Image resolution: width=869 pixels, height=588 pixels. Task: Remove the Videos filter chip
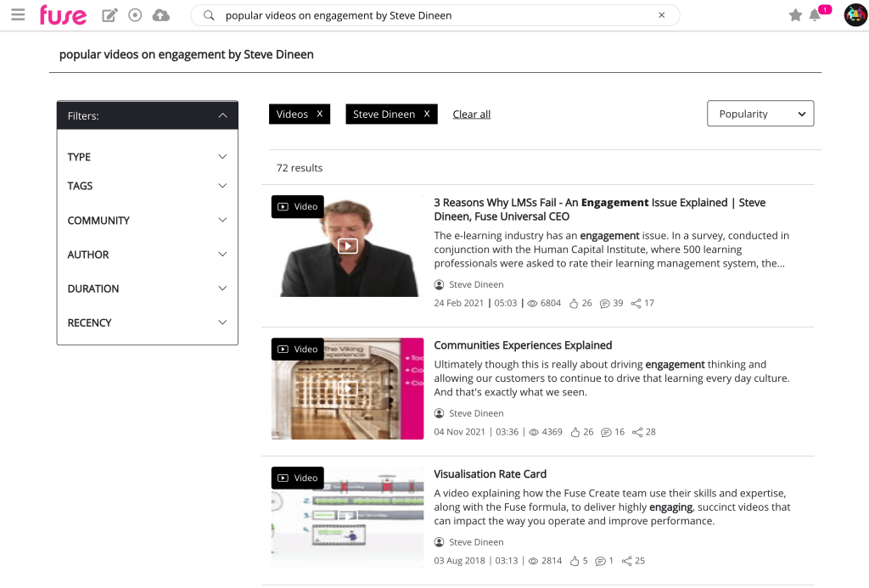tap(320, 114)
